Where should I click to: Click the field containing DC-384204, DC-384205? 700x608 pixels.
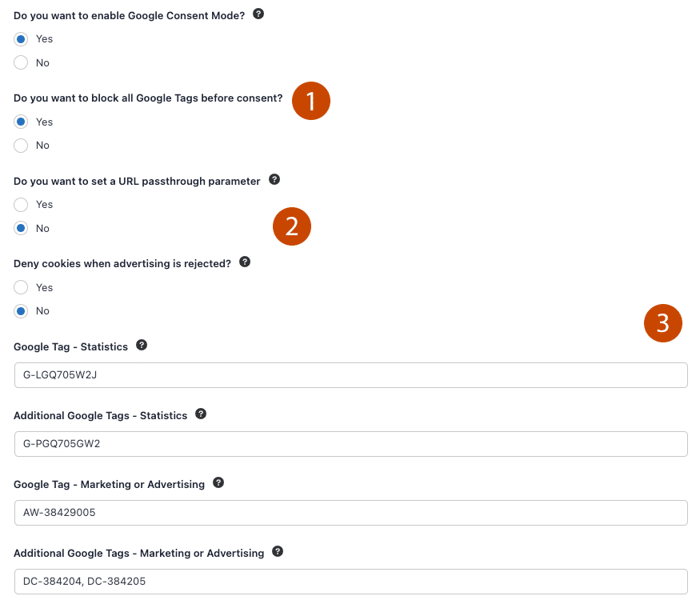point(351,582)
